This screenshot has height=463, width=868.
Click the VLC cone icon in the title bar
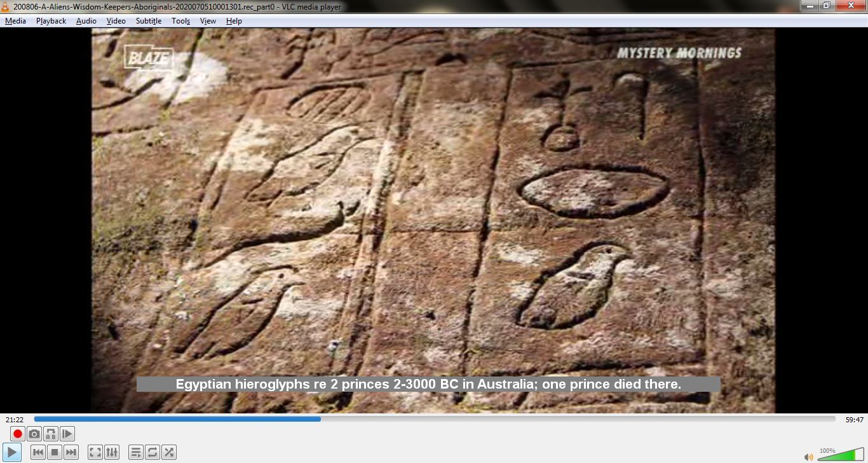pyautogui.click(x=5, y=6)
